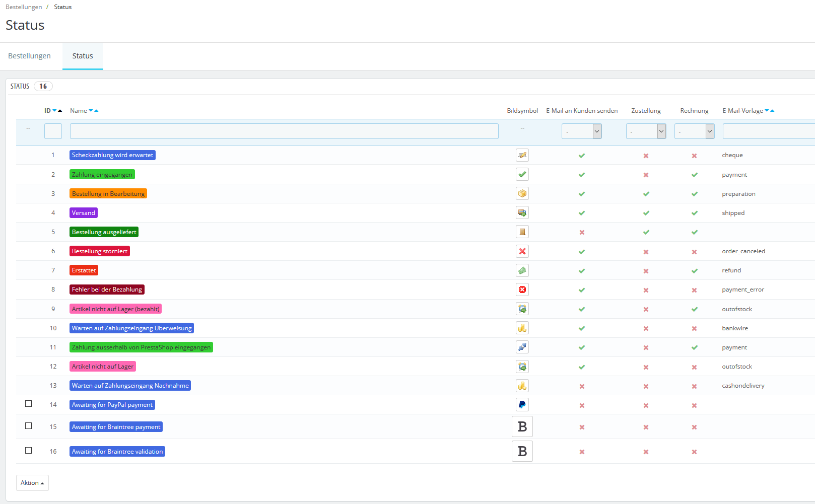Toggle Rechnung status for Bestellung storniert

click(694, 252)
